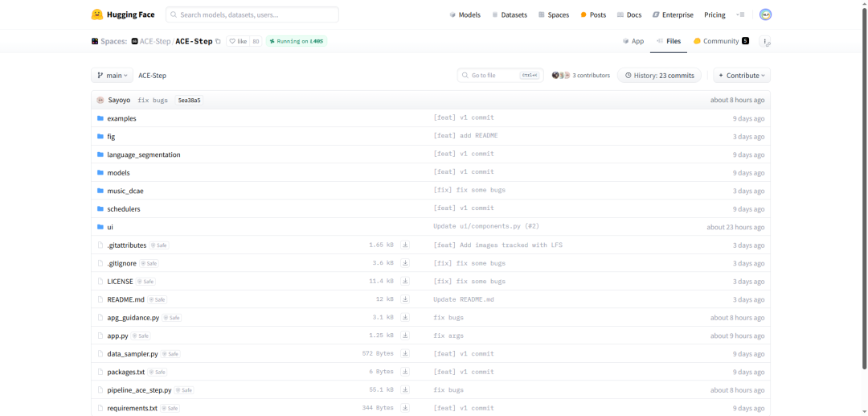Screen dimensions: 868x416
Task: Open the pipeline_ace_step.py file
Action: [x=139, y=390]
